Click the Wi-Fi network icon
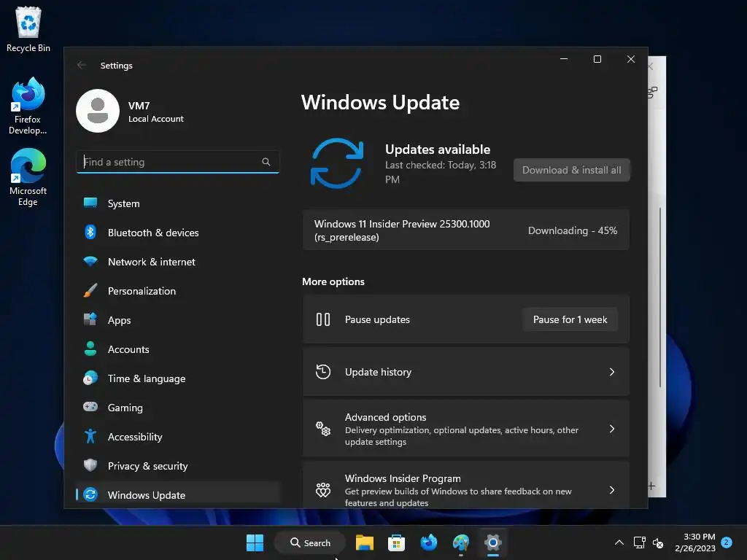The image size is (747, 560). (x=90, y=261)
